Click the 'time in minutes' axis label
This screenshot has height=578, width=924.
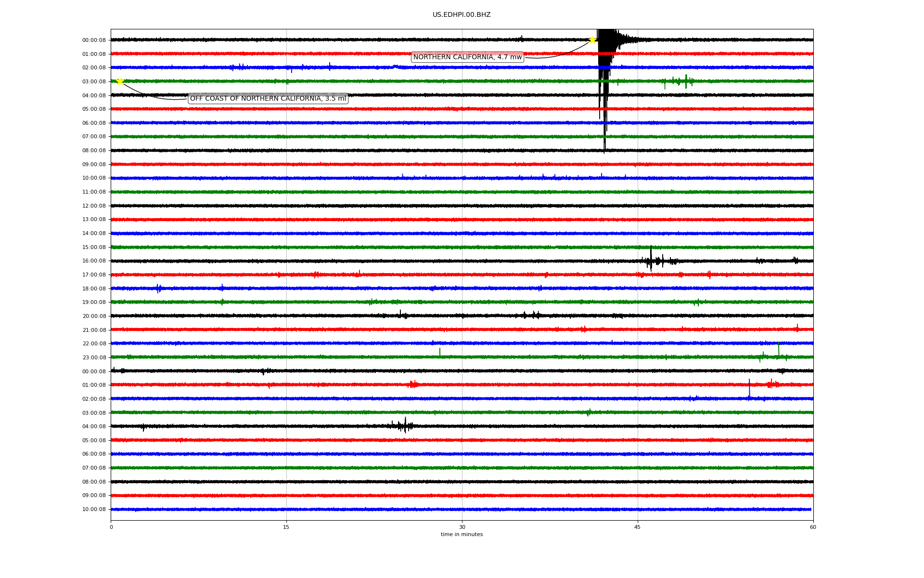pos(461,535)
